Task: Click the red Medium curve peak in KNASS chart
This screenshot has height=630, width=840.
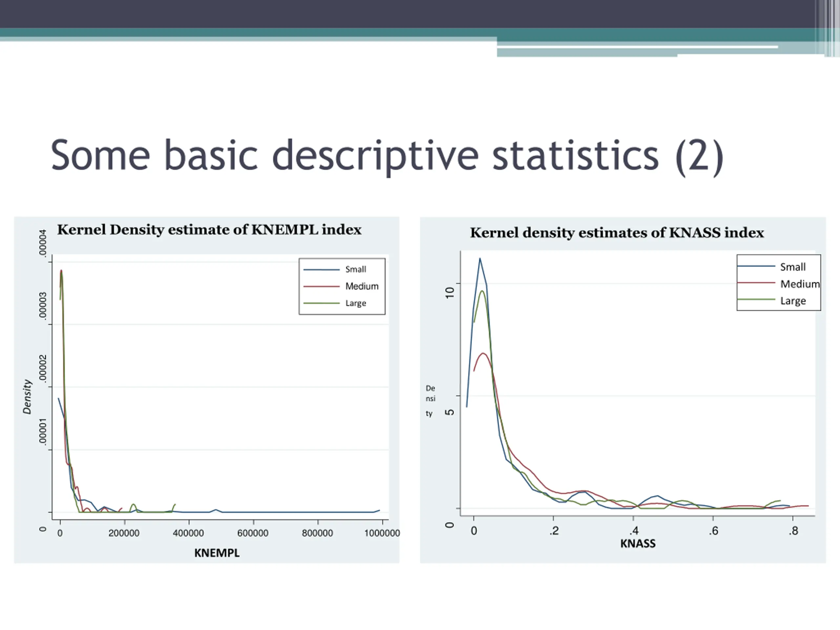Action: (x=483, y=353)
